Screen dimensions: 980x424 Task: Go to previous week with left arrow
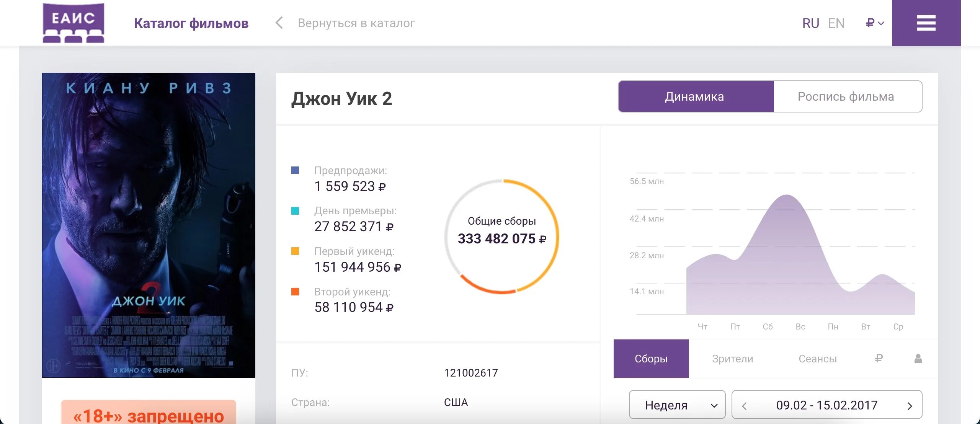(x=744, y=406)
